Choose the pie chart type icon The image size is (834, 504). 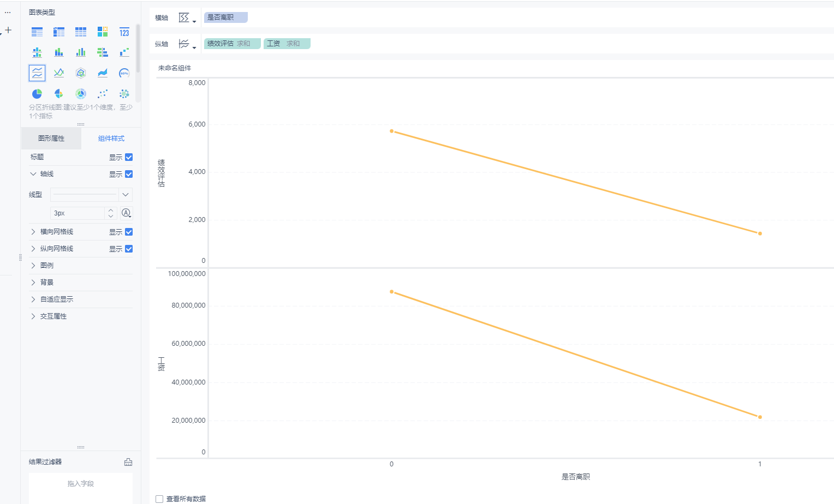click(37, 94)
